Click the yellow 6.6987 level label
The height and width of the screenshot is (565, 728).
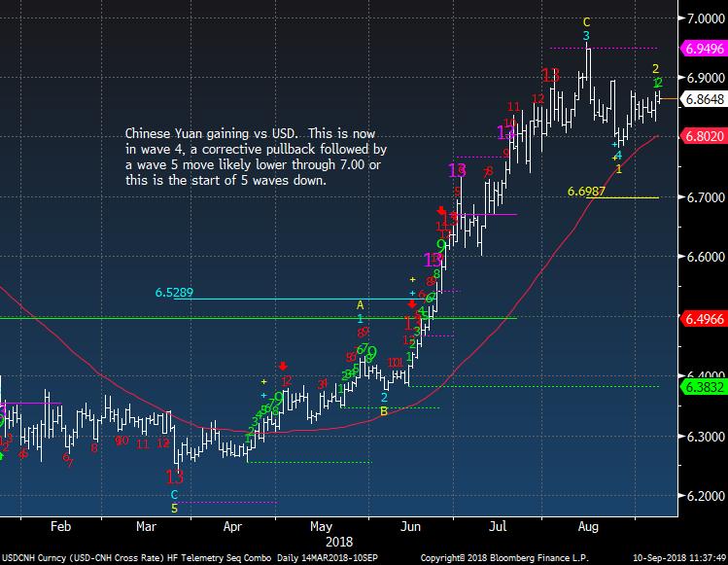click(586, 192)
